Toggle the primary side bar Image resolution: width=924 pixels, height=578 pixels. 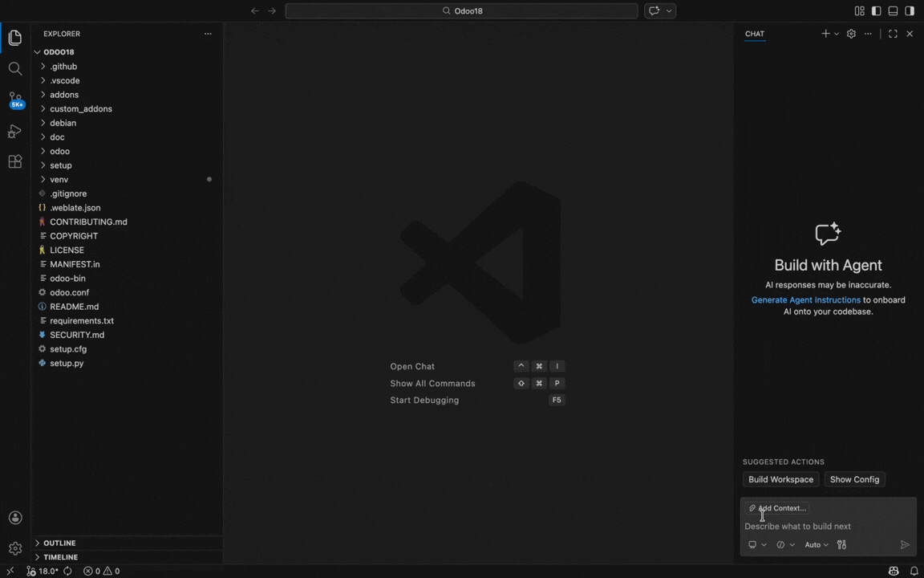(x=876, y=10)
